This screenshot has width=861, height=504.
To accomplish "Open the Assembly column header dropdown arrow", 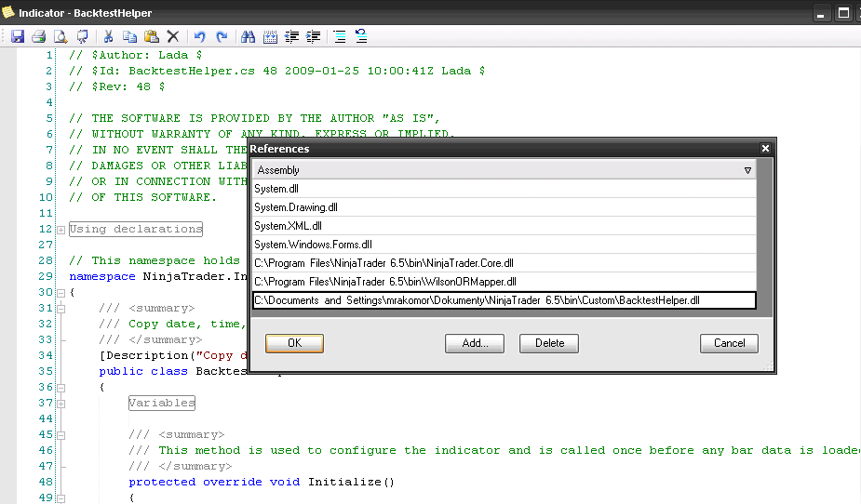I will tap(747, 170).
